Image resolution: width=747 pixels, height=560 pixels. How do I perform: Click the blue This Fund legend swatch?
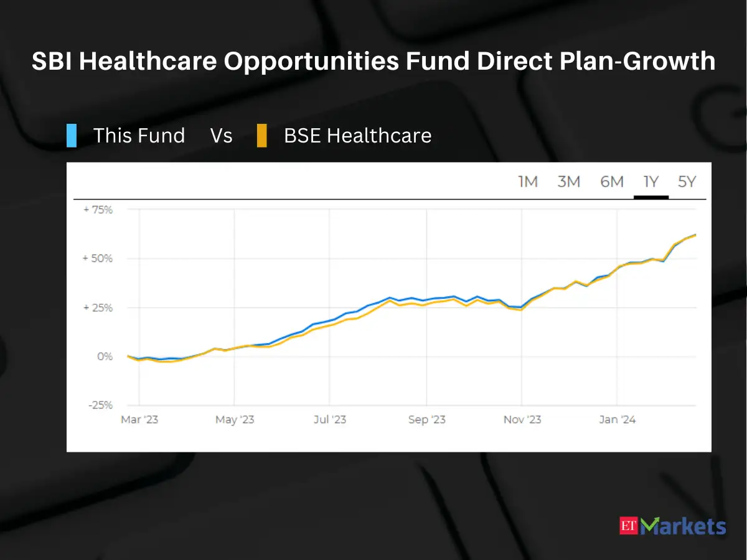(72, 136)
